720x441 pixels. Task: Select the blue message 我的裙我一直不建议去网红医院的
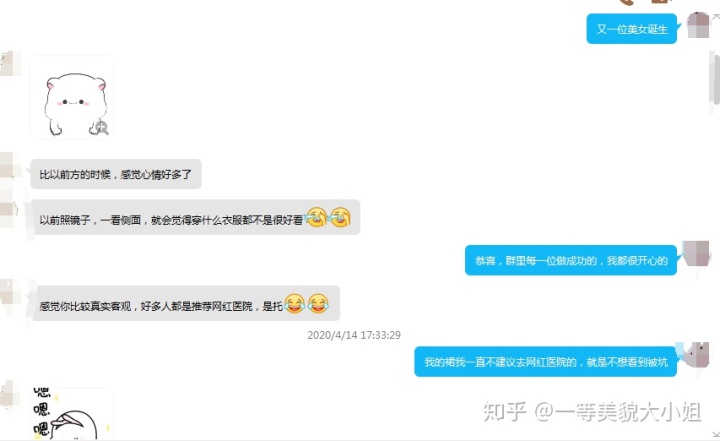click(x=546, y=362)
